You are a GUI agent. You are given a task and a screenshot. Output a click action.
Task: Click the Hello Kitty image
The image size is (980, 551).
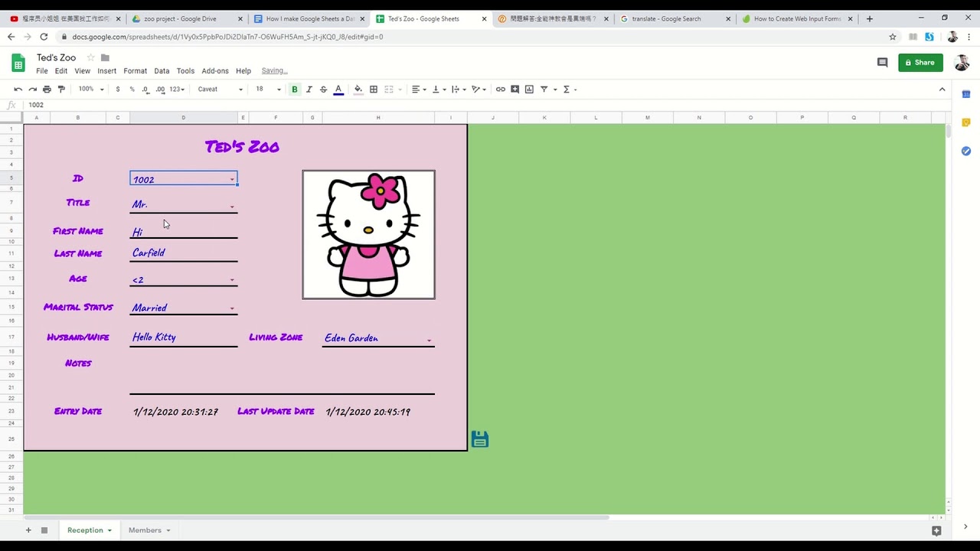(x=368, y=235)
